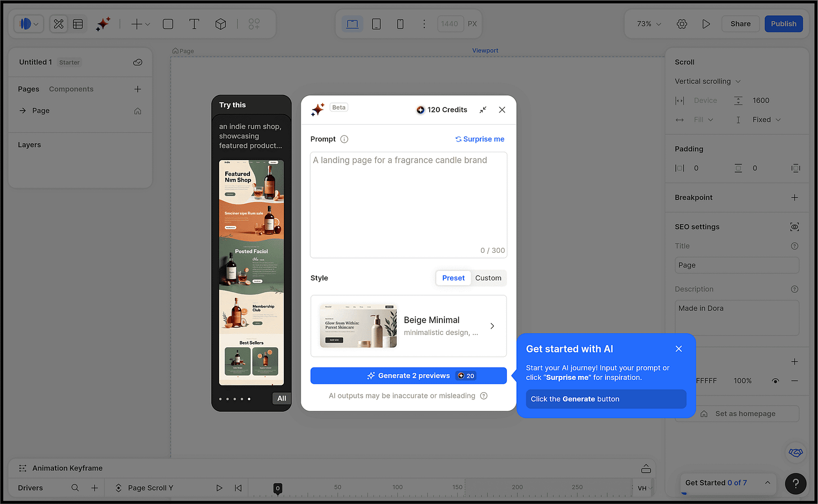This screenshot has width=818, height=504.
Task: Click the Surprise me link
Action: click(480, 139)
